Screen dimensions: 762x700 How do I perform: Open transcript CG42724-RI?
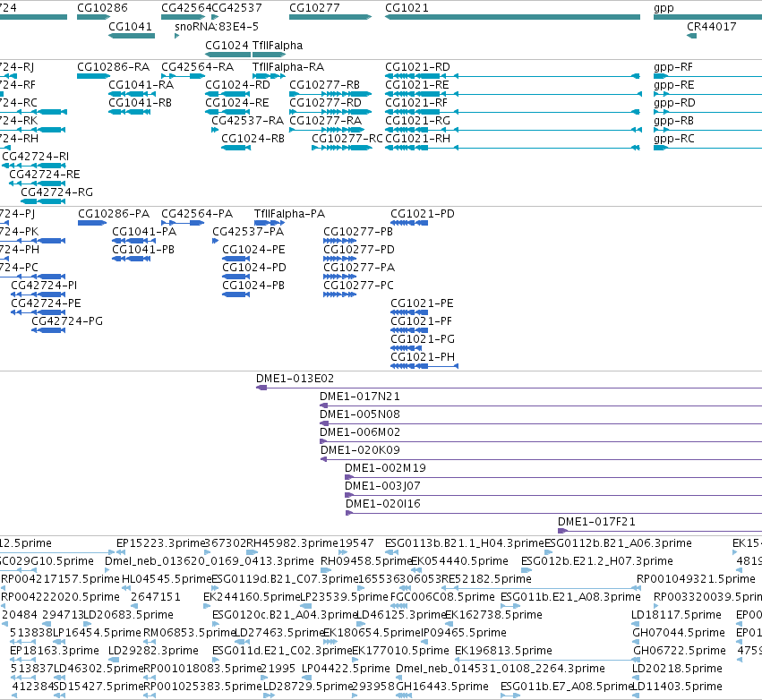tap(36, 157)
